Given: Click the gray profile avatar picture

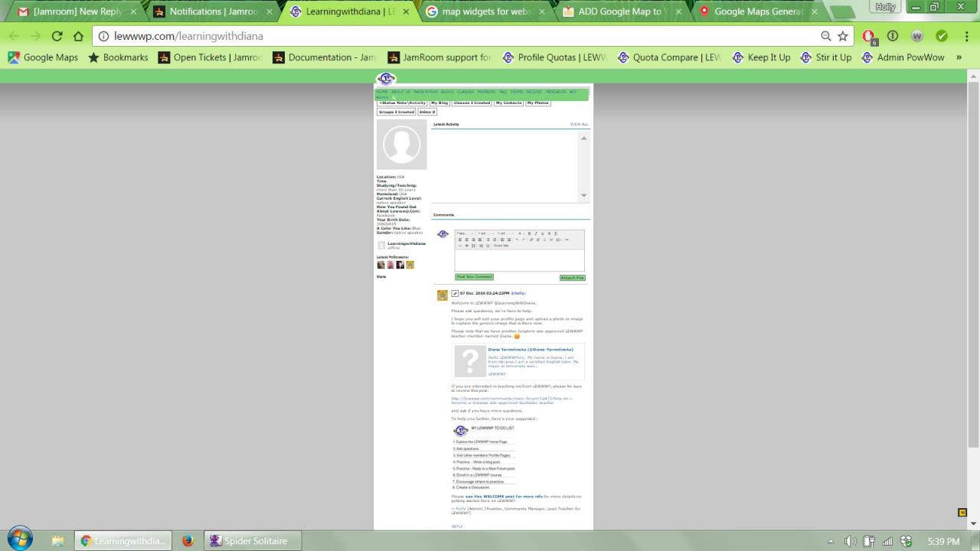Looking at the screenshot, I should click(x=401, y=144).
